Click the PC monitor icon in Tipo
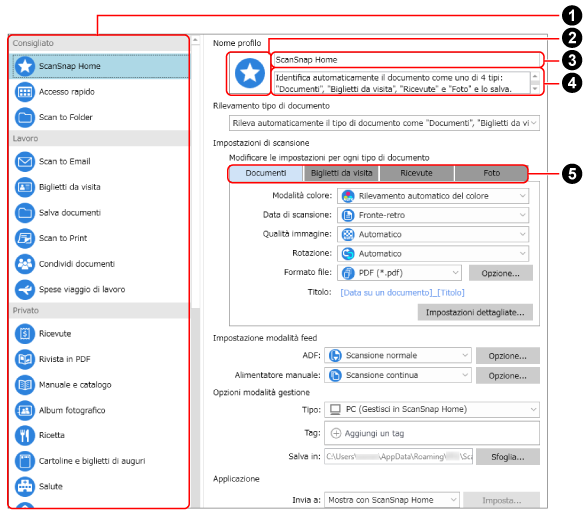Image resolution: width=584 pixels, height=517 pixels. click(335, 409)
